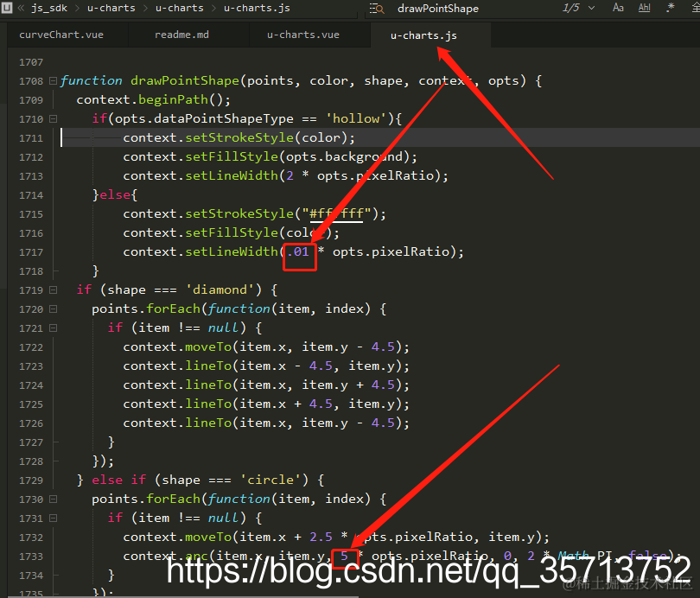
Task: Click the drawPointShape function name in code
Action: 185,80
